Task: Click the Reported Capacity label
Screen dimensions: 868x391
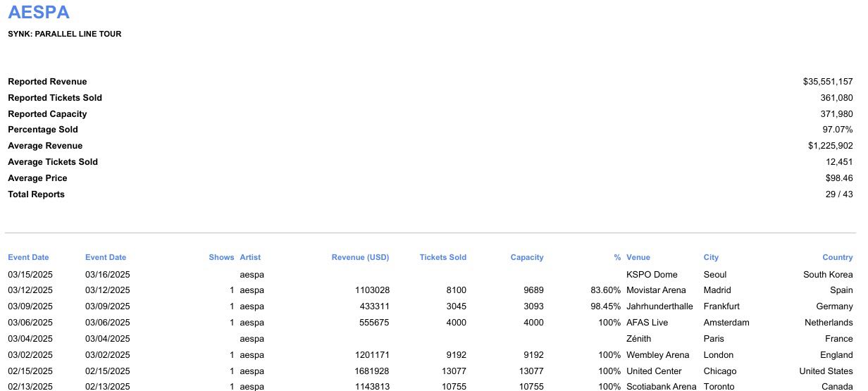Action: point(47,114)
